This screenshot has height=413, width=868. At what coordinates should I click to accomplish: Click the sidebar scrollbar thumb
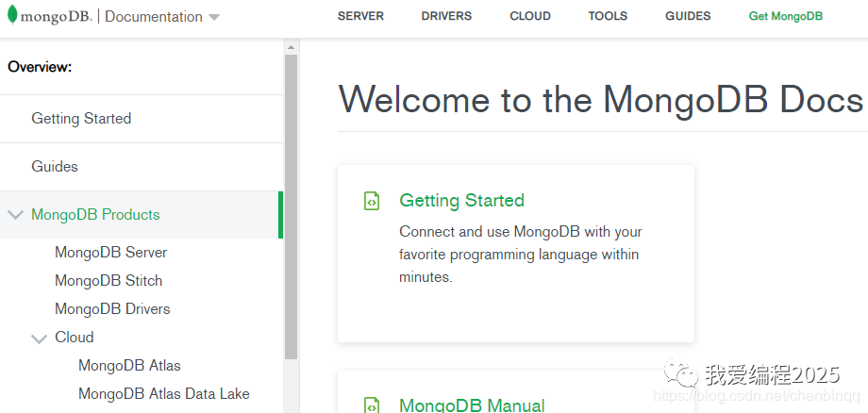pos(292,206)
